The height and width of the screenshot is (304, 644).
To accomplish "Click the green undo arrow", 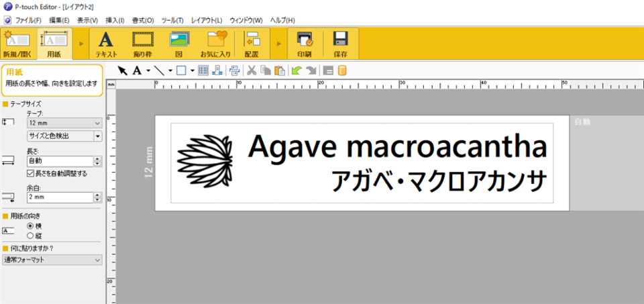I will tap(297, 70).
